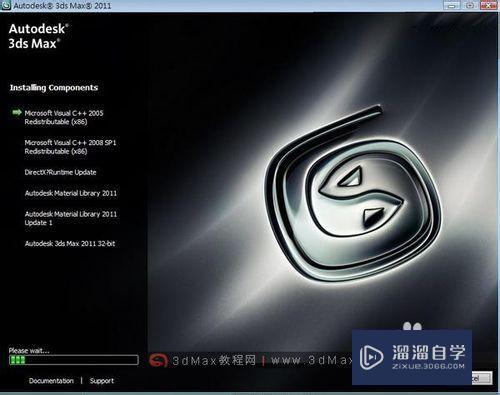This screenshot has height=395, width=500.
Task: Open the Documentation link
Action: (51, 381)
